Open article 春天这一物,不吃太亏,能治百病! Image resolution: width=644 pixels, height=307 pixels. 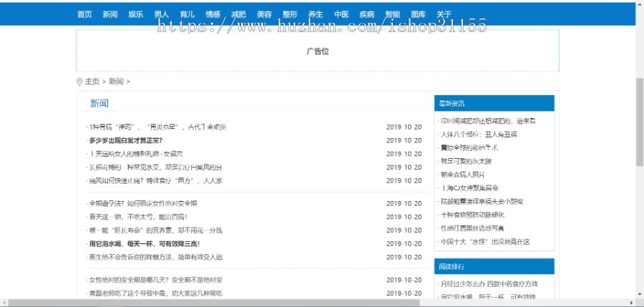[138, 217]
